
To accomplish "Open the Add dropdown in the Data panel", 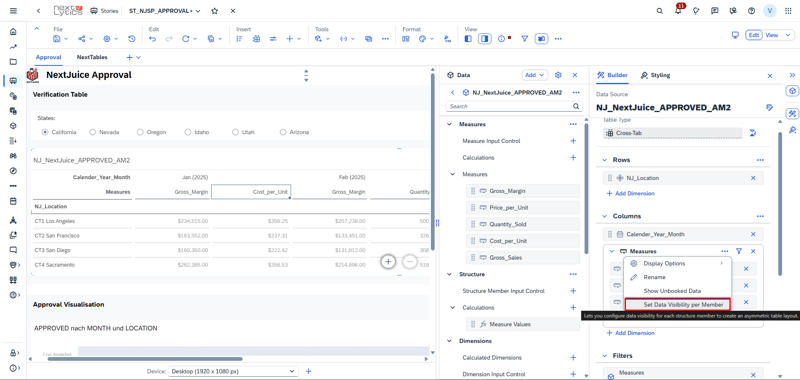I will [534, 75].
